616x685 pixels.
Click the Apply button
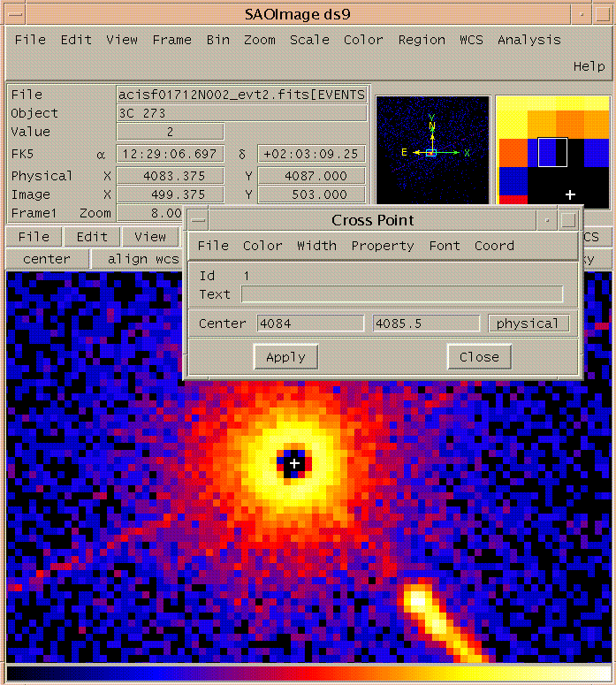285,357
